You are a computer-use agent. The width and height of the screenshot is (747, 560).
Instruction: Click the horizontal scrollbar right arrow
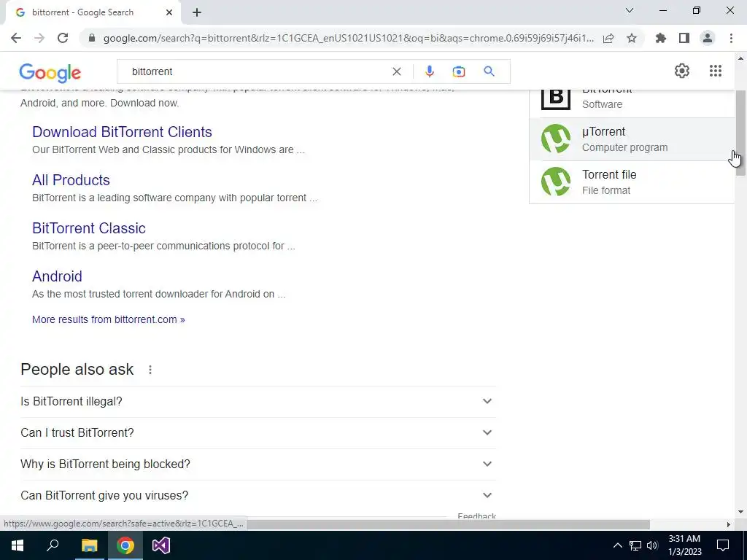tap(728, 524)
